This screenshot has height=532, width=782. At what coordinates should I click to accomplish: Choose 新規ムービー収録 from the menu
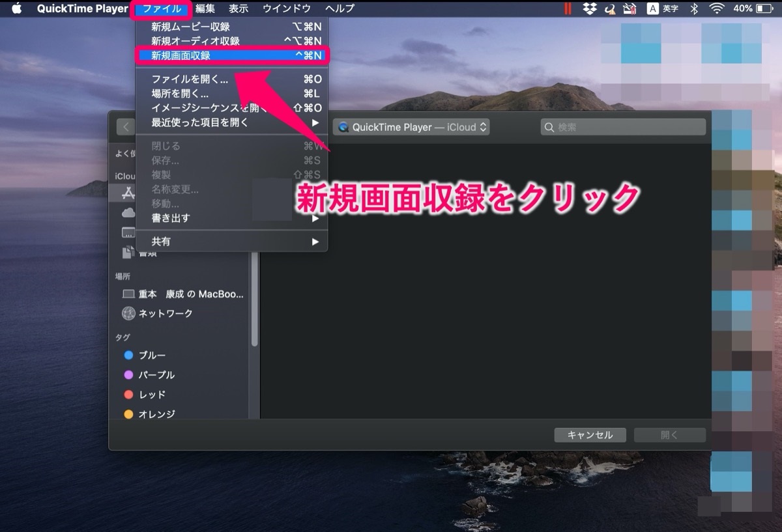231,27
